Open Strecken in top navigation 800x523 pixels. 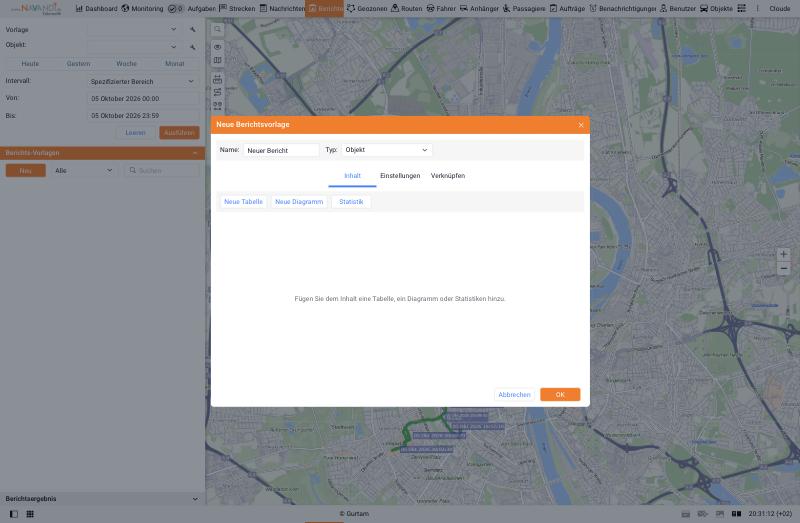pos(237,9)
